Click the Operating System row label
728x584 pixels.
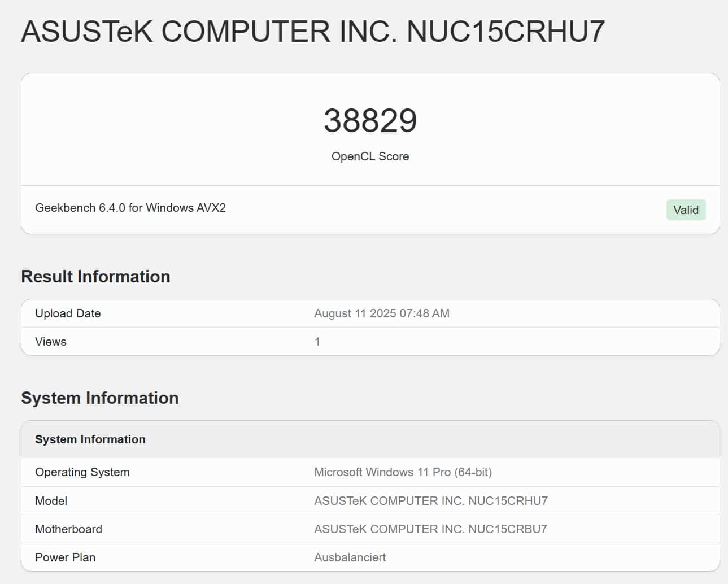coord(82,472)
